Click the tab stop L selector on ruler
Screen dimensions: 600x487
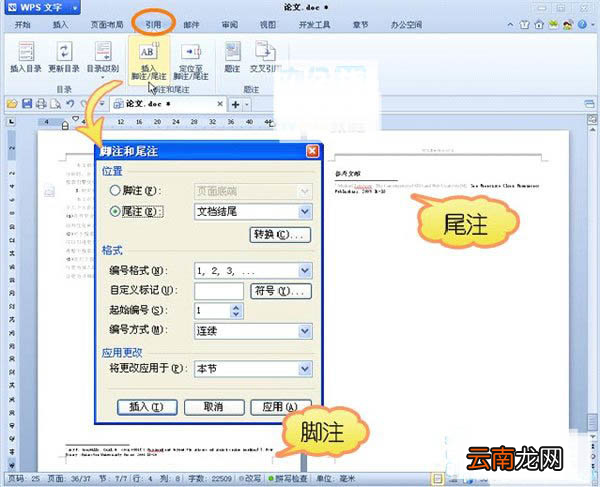tap(11, 122)
